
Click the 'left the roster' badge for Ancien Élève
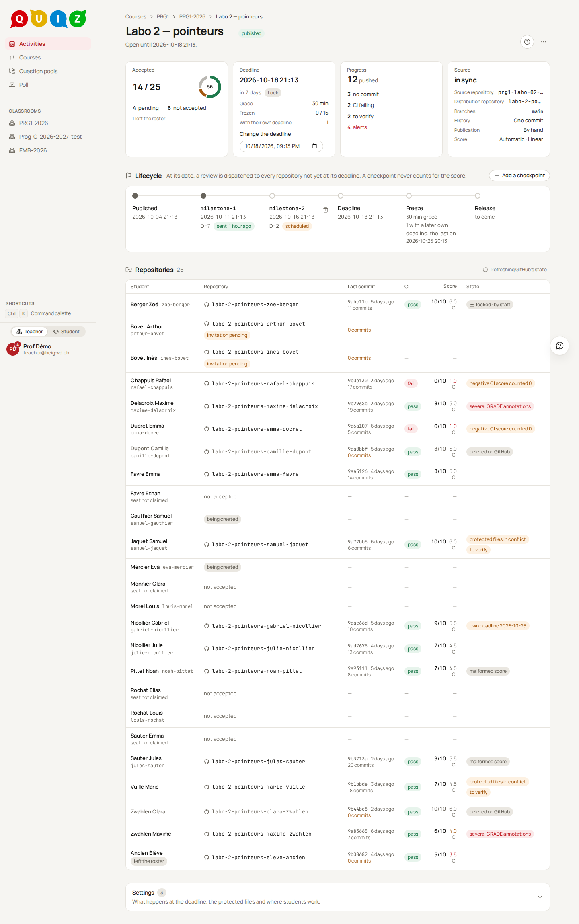click(149, 861)
